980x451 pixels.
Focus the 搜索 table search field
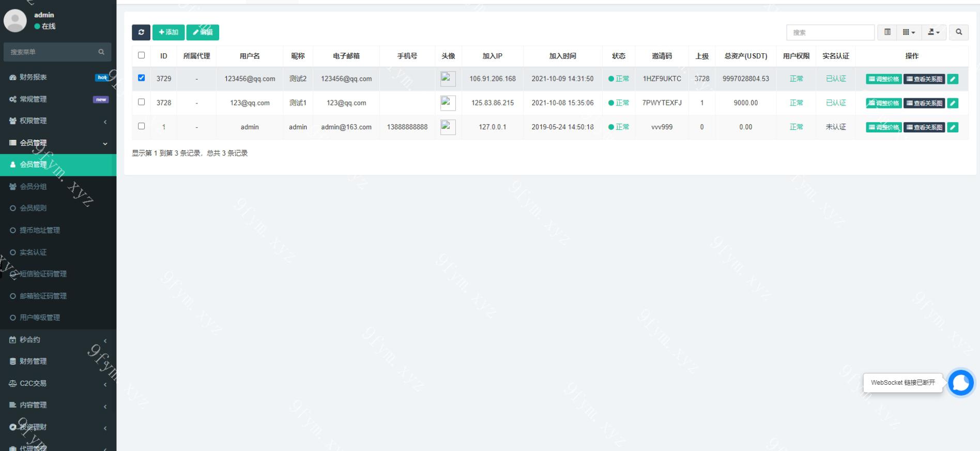point(830,32)
